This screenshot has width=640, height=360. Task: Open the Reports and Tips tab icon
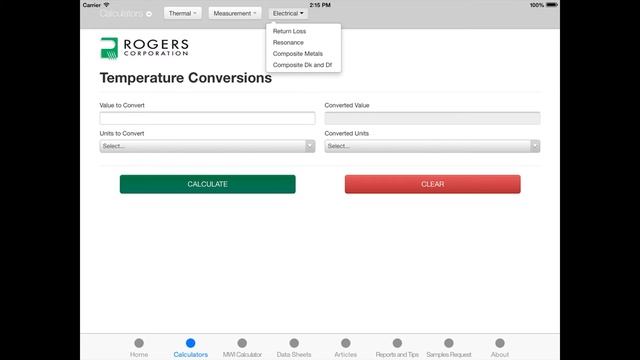[x=397, y=343]
